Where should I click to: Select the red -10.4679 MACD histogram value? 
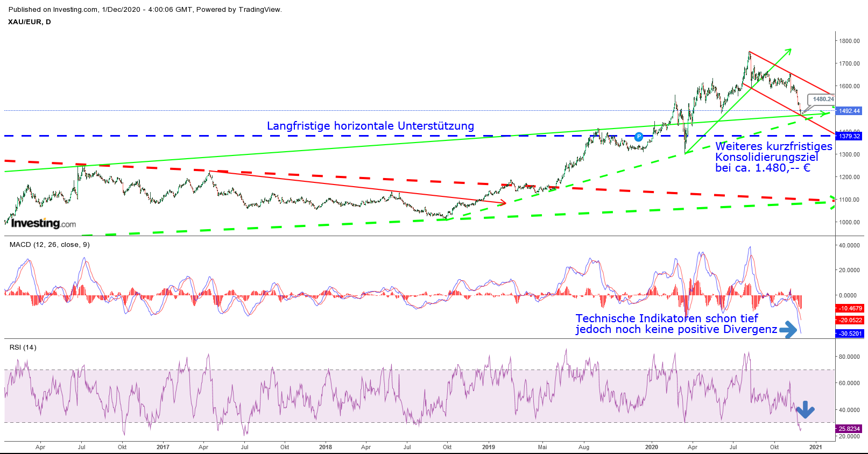coord(850,308)
